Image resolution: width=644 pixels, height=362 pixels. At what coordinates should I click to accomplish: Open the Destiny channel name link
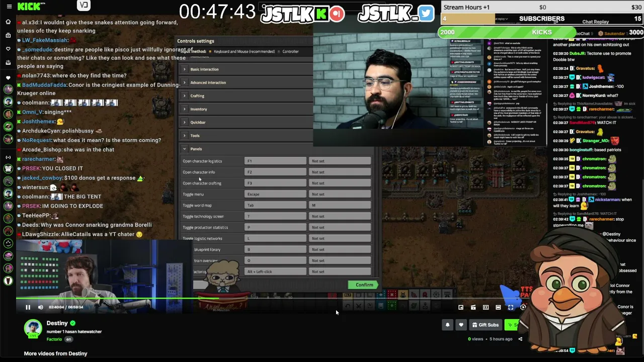tap(57, 323)
